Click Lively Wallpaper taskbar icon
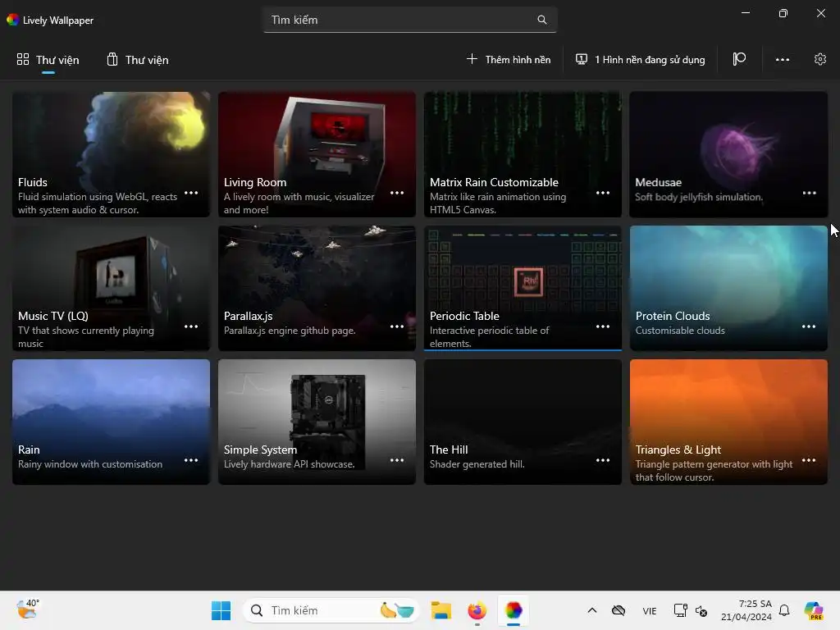The height and width of the screenshot is (630, 840). [514, 610]
